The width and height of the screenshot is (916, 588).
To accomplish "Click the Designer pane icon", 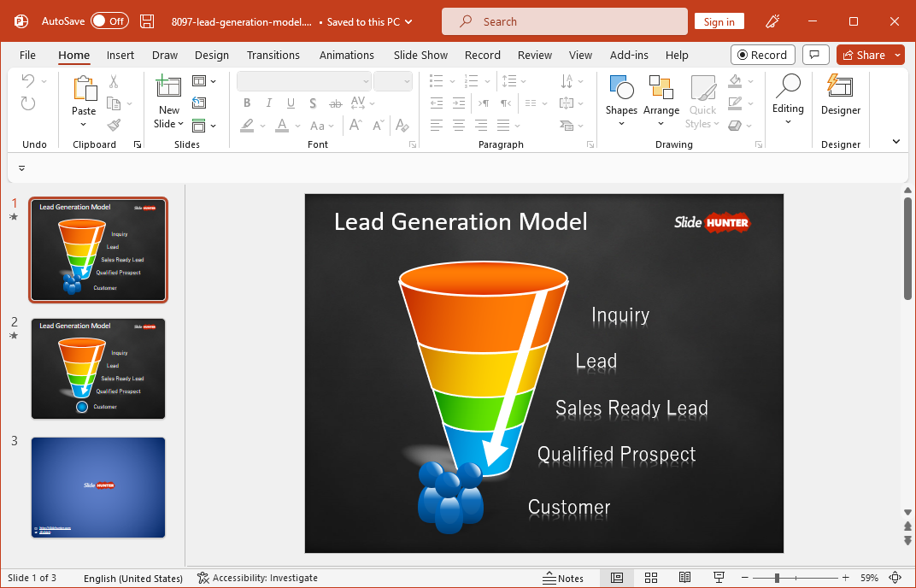I will 840,94.
